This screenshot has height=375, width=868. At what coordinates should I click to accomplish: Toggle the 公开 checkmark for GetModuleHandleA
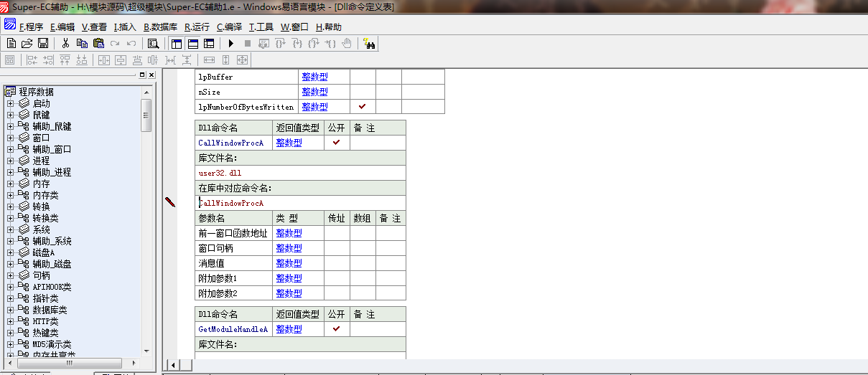336,329
